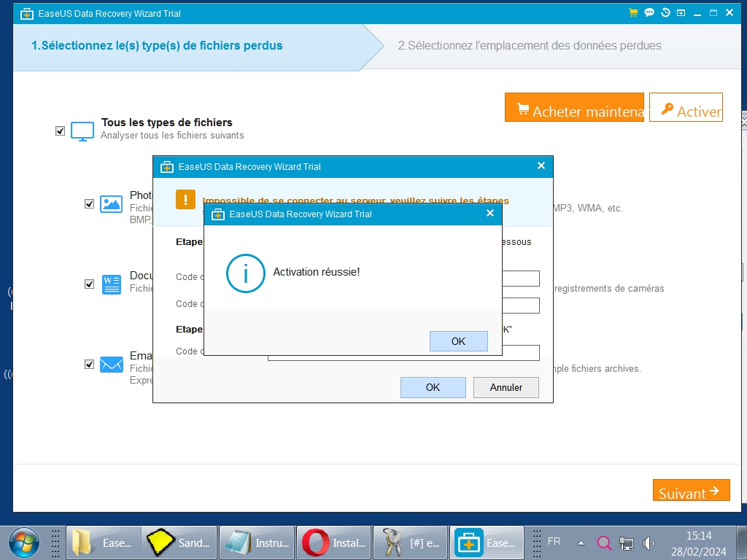
Task: Open the Instru notepad taskbar item
Action: pos(257,542)
